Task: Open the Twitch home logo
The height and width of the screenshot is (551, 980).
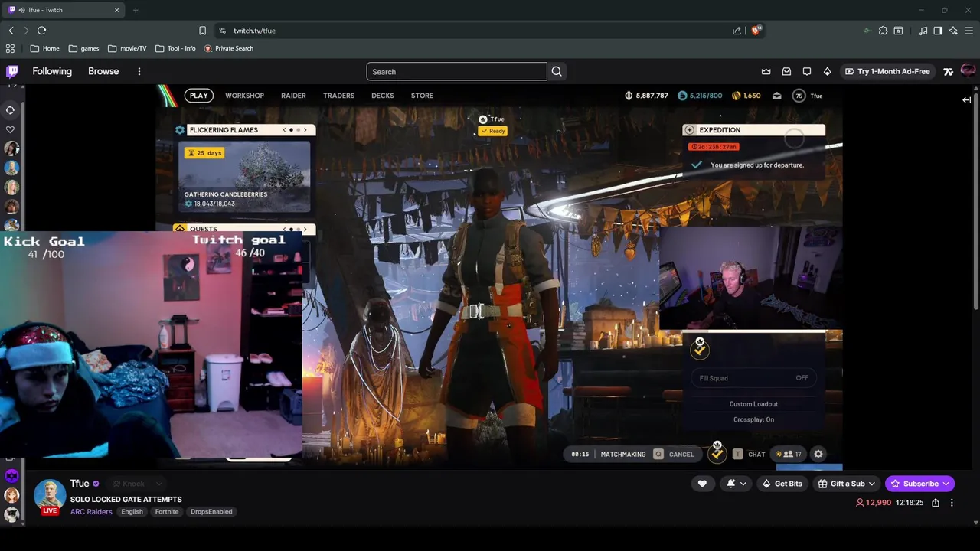Action: click(x=12, y=71)
